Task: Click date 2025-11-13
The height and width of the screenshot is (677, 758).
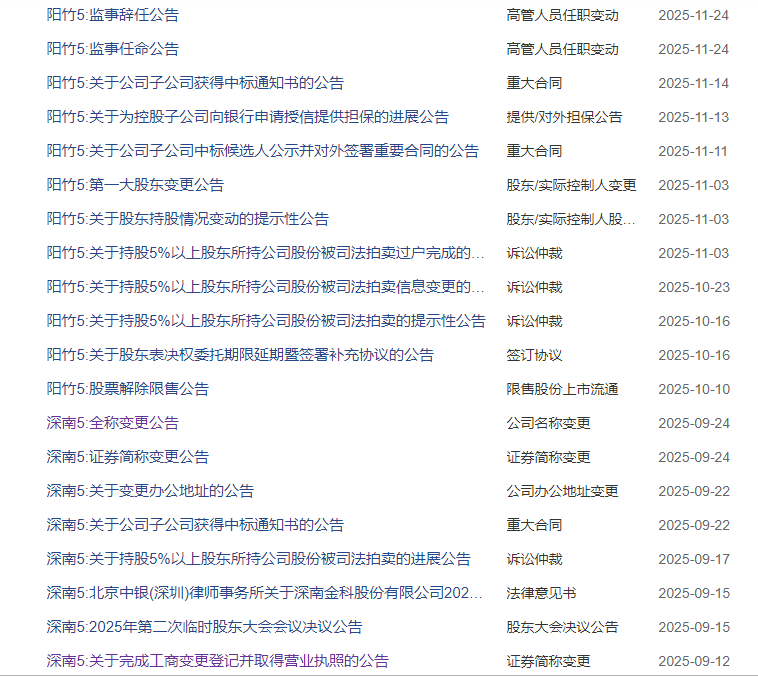Action: coord(694,117)
